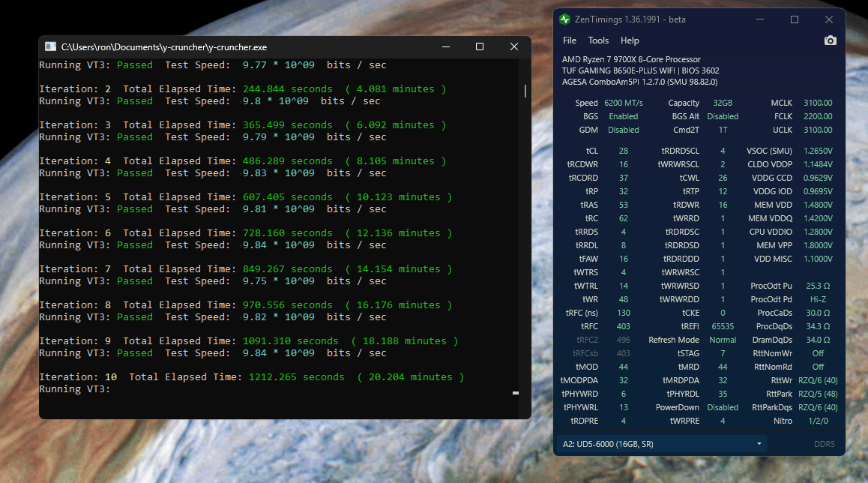Expand the A2: UD5-6000 module dropdown
The image size is (868, 483).
point(760,444)
